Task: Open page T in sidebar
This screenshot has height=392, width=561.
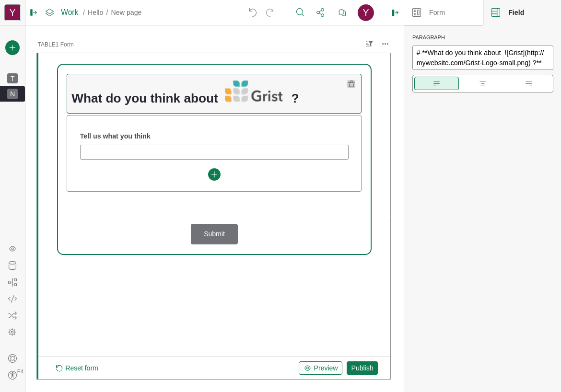Action: coord(12,78)
